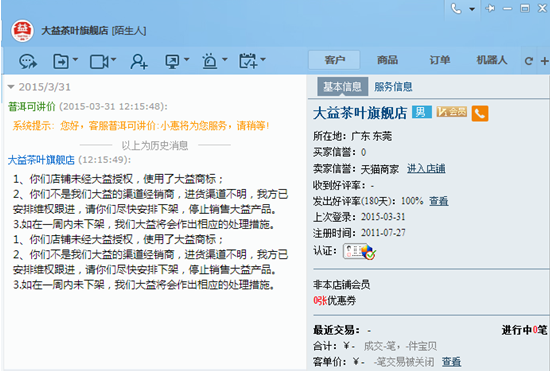The image size is (550, 371).
Task: Expand the remote assistance dropdown arrow
Action: (187, 60)
